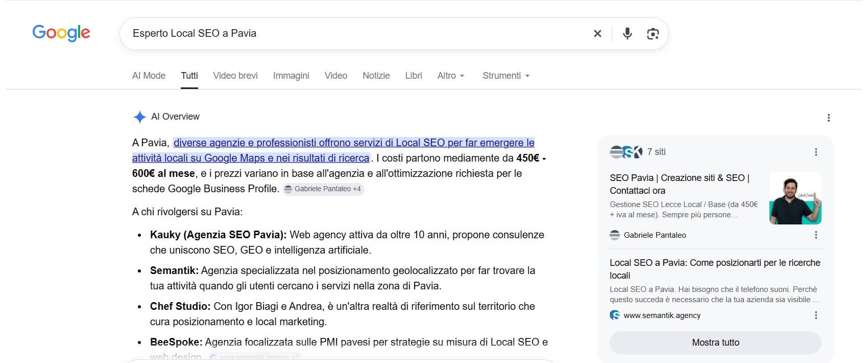Open the three-dot menu beside 7 siti
The image size is (868, 363).
point(816,152)
